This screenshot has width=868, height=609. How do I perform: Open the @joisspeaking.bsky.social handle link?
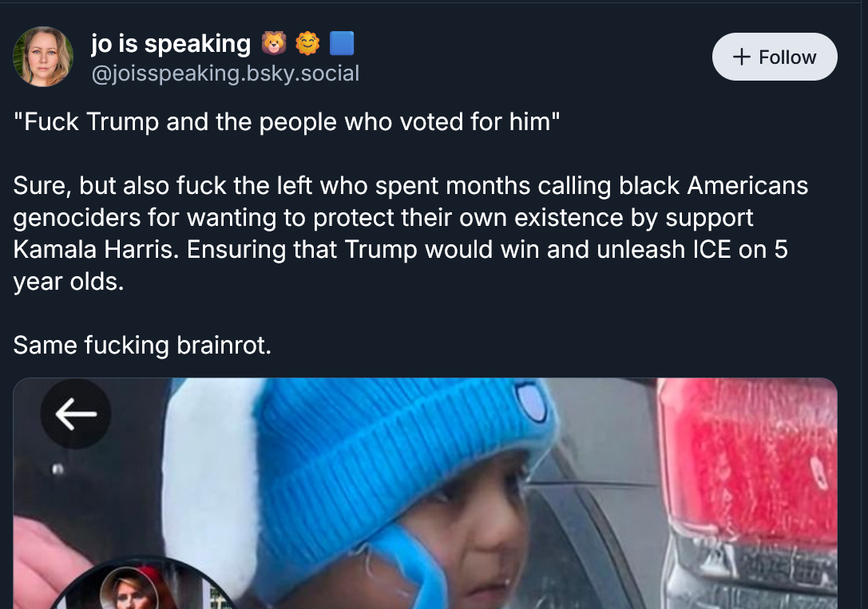click(225, 73)
